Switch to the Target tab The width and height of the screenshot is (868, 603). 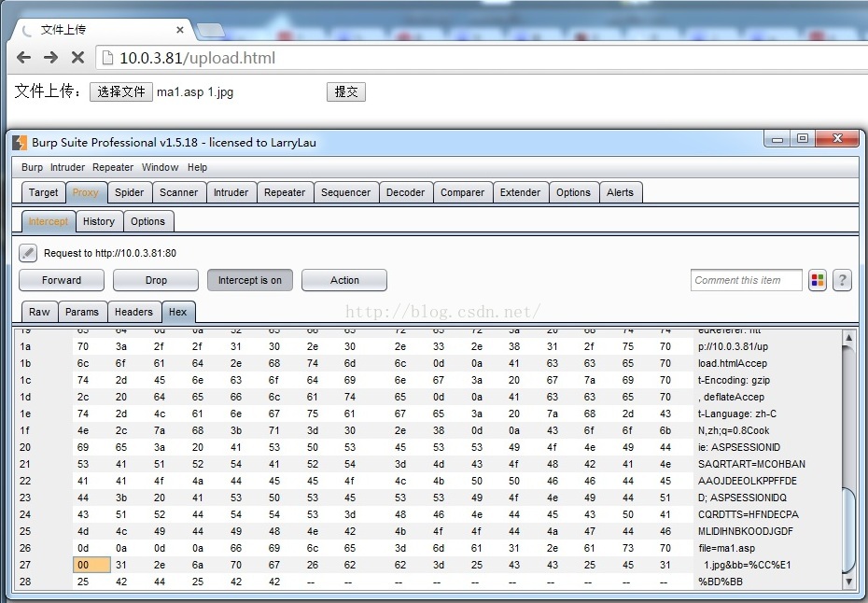tap(43, 192)
